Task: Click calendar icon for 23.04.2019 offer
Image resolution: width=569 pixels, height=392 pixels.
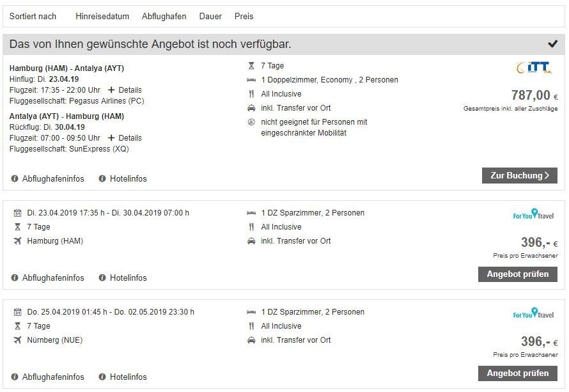Action: point(17,213)
